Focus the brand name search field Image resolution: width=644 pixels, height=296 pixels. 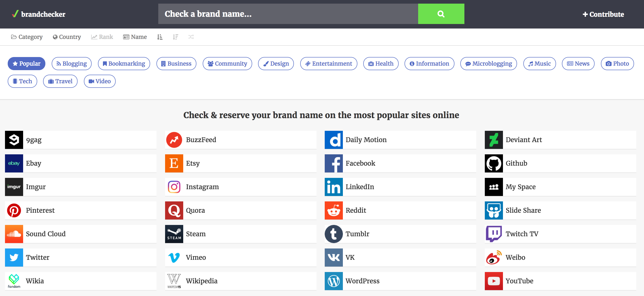[x=288, y=14]
